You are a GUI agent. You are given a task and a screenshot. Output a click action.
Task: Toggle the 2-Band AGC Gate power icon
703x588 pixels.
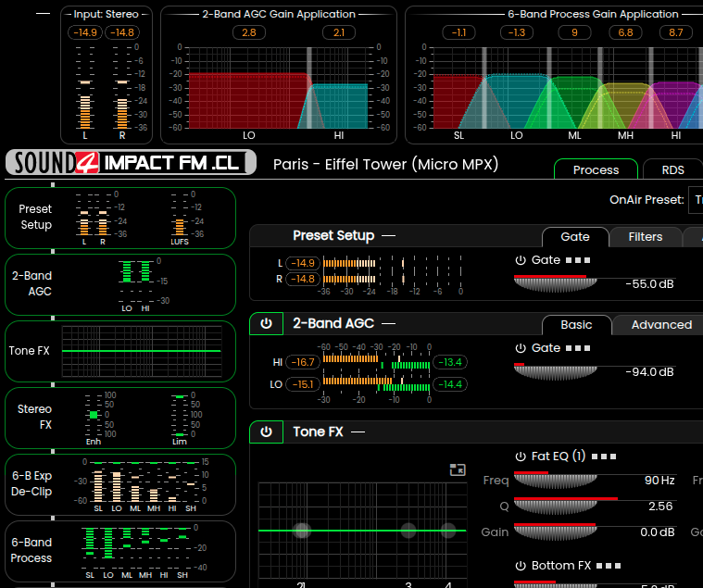click(521, 348)
